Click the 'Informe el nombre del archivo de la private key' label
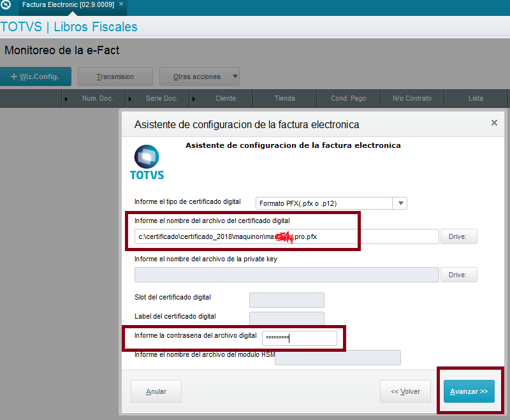510x420 pixels. (205, 259)
